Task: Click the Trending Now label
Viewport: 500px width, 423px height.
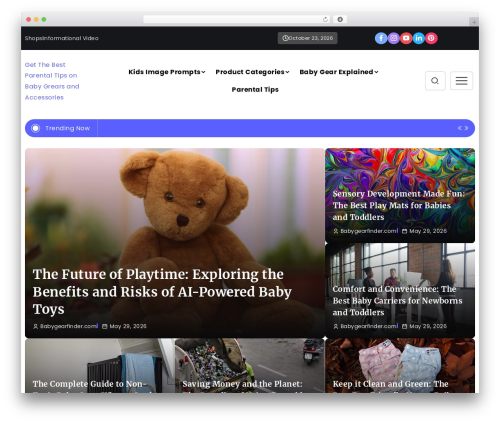Action: pos(67,128)
